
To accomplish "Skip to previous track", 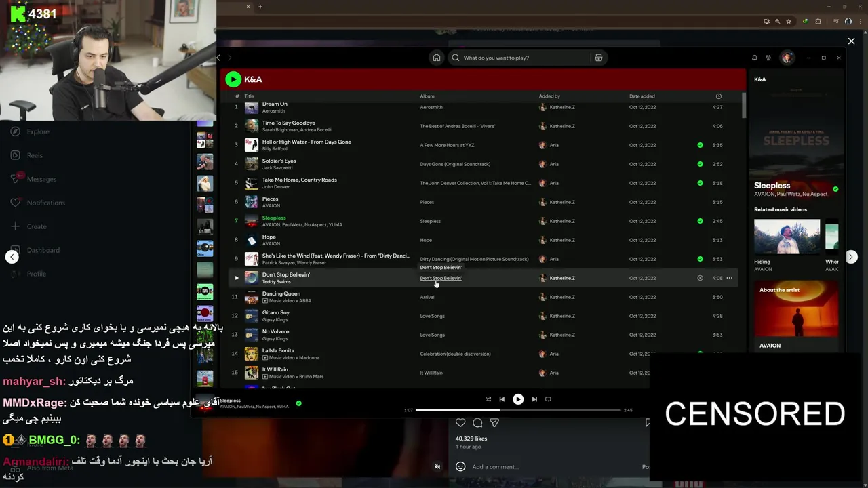I will (502, 399).
